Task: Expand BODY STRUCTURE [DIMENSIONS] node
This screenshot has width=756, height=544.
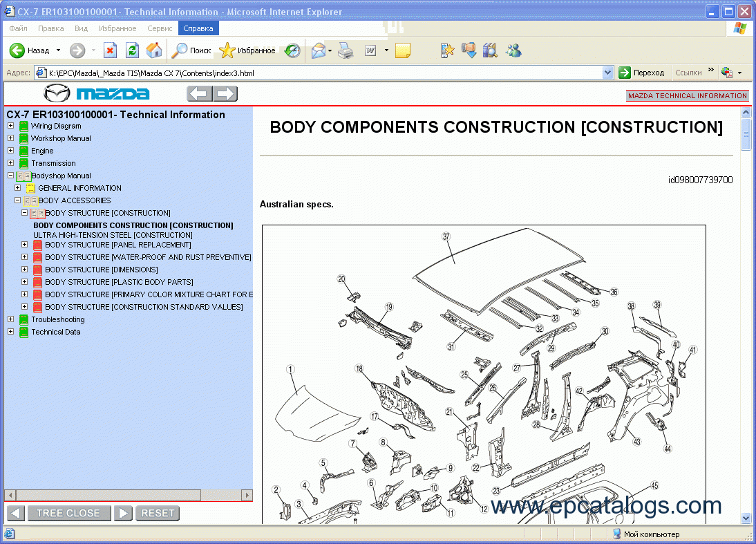Action: 24,270
